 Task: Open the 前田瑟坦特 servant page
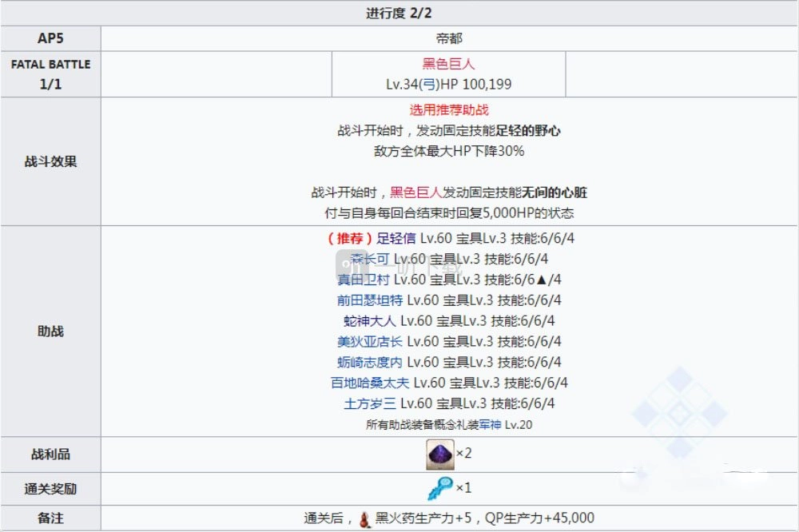(x=370, y=300)
